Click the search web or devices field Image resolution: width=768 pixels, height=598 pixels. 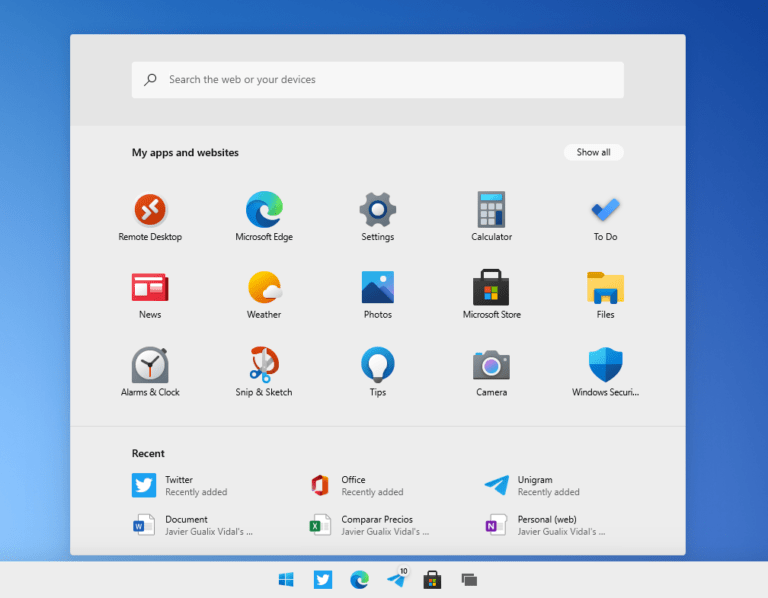coord(378,80)
